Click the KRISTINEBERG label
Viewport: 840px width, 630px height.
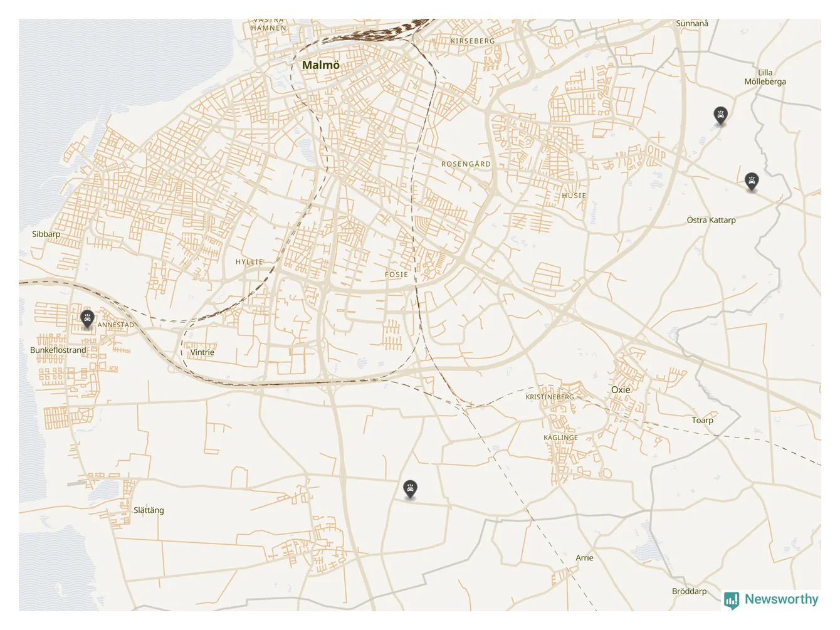click(550, 397)
